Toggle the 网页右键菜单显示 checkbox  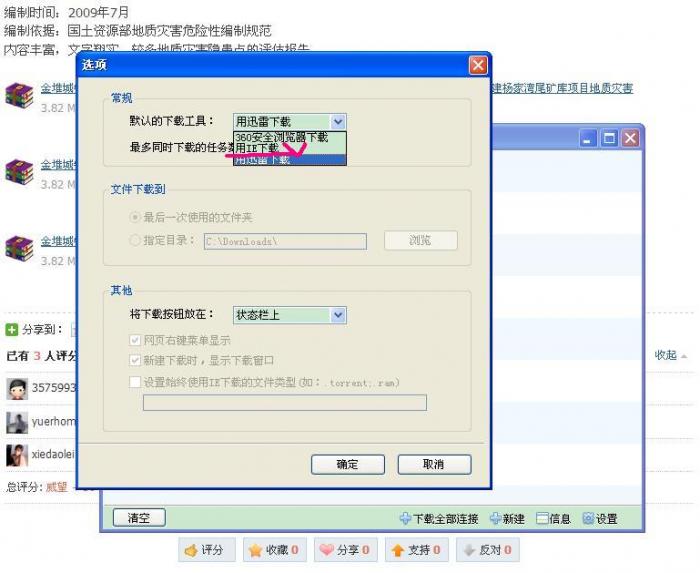(x=135, y=340)
